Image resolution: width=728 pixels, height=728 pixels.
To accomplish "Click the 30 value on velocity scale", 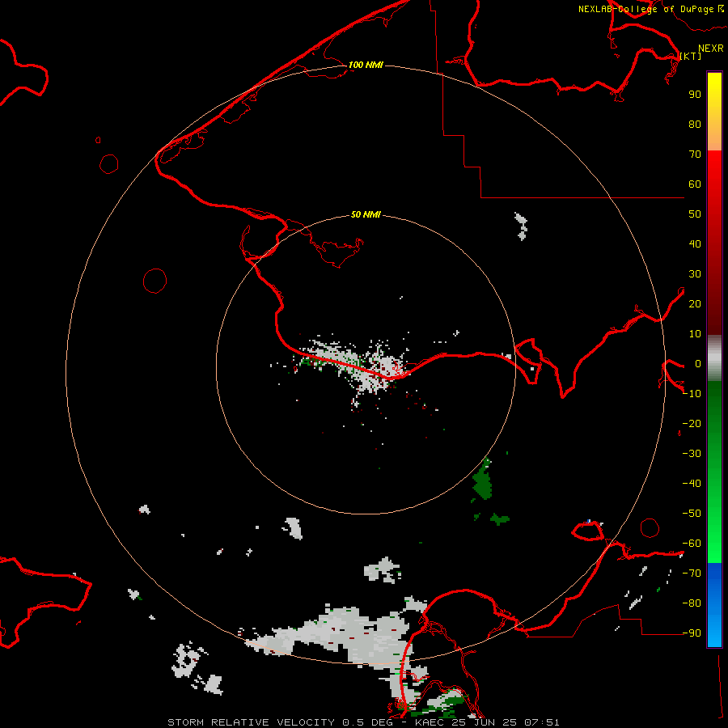I will [695, 274].
